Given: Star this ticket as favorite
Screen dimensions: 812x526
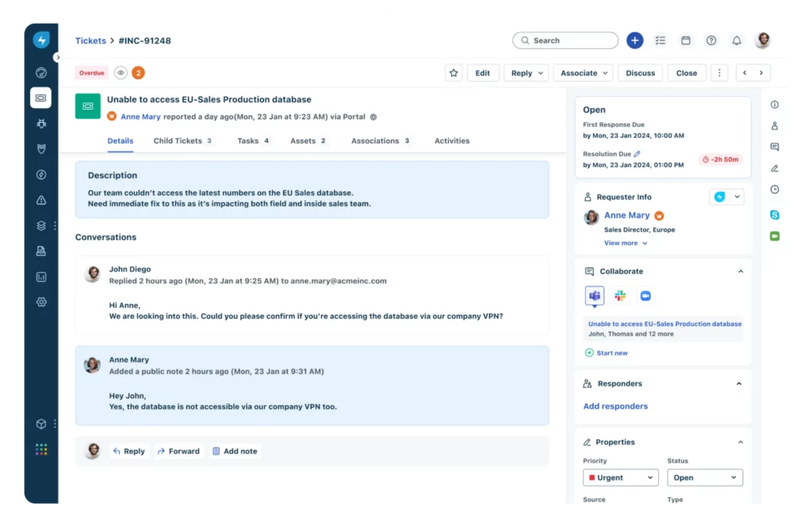Looking at the screenshot, I should point(454,73).
